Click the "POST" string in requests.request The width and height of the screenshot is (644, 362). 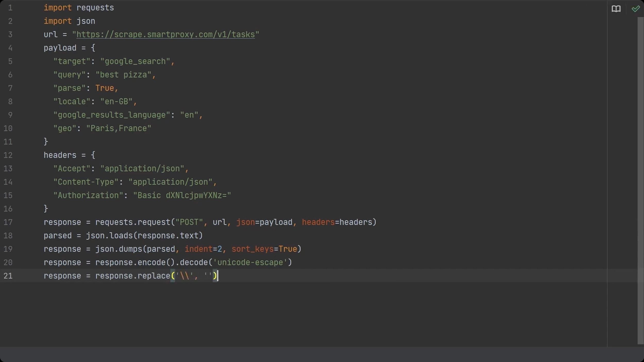tap(189, 222)
